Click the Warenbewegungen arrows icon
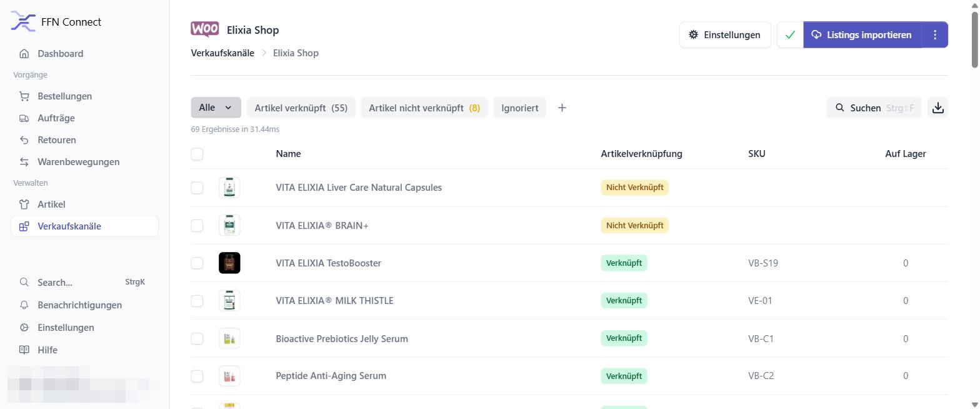980x409 pixels. (x=24, y=162)
